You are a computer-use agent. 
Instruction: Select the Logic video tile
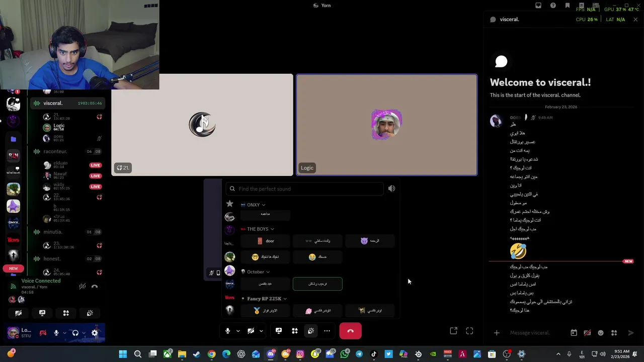[x=386, y=125]
